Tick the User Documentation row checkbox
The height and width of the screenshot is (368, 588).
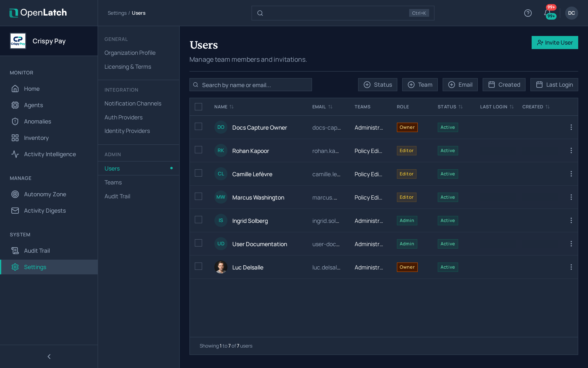point(198,243)
